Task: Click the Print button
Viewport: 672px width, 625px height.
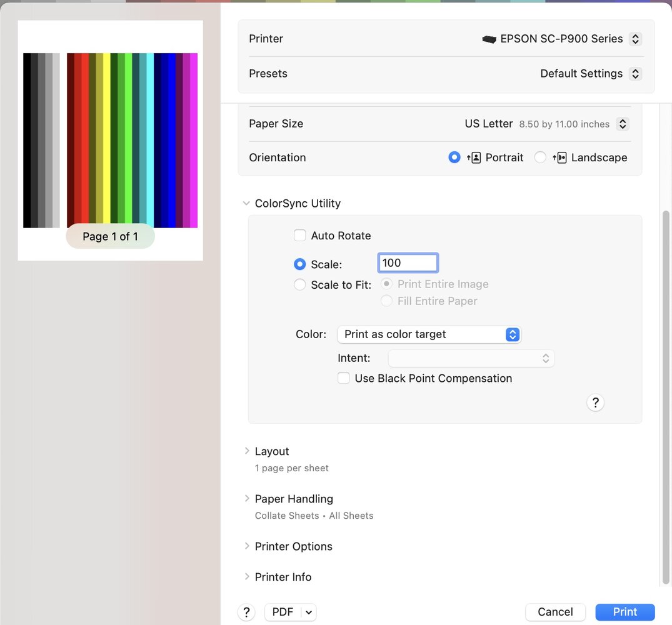Action: click(x=624, y=612)
